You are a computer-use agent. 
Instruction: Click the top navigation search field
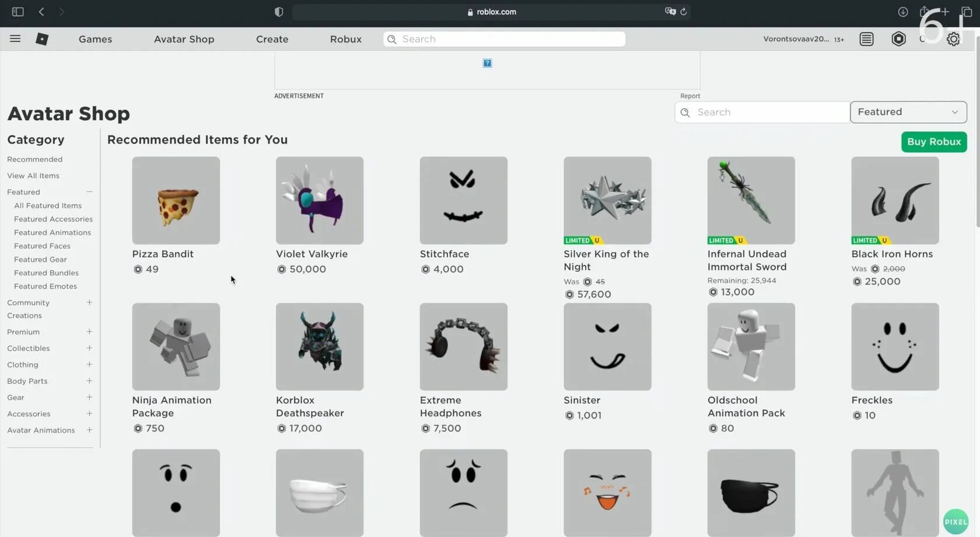504,39
